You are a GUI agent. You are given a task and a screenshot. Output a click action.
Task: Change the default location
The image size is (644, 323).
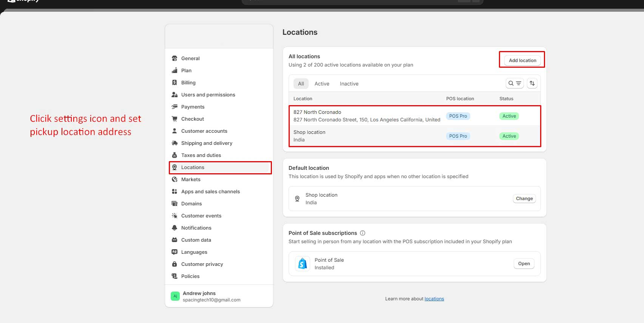pos(524,199)
